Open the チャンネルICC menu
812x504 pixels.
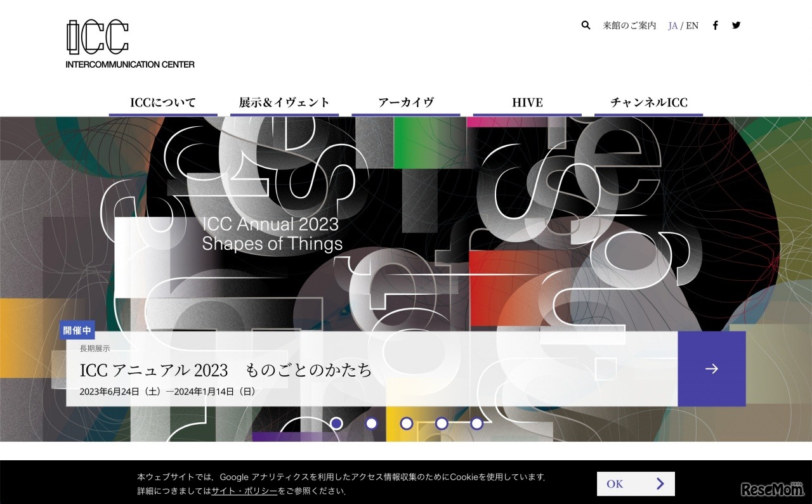[x=648, y=102]
